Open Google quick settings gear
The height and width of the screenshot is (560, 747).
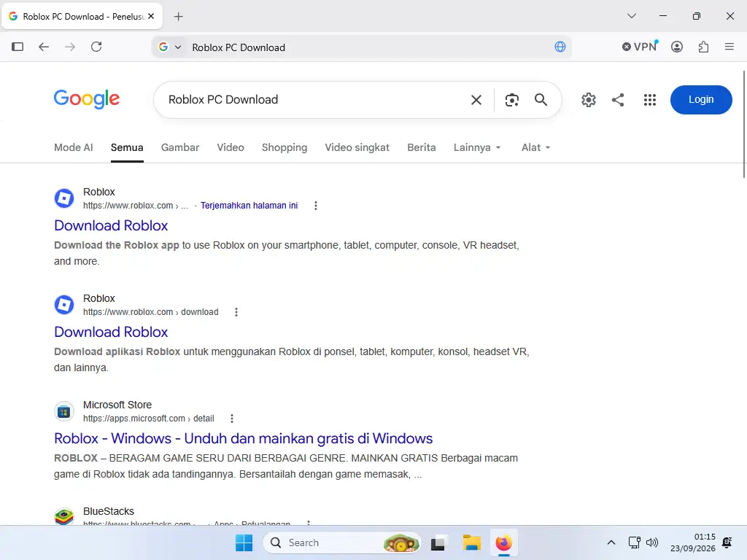click(589, 100)
